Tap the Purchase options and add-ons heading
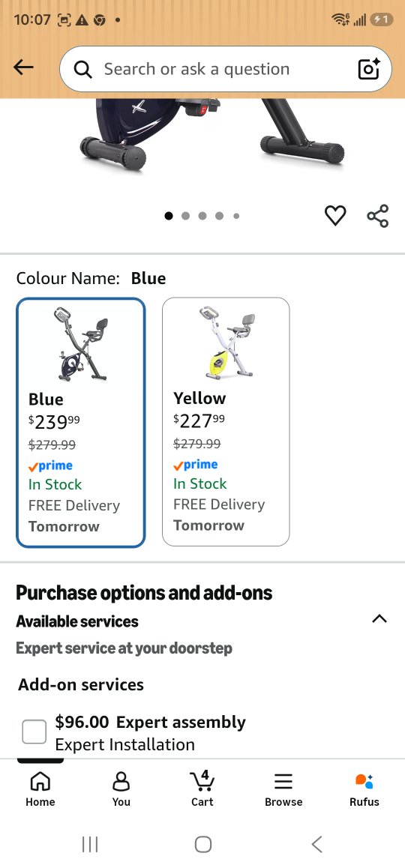 [144, 592]
